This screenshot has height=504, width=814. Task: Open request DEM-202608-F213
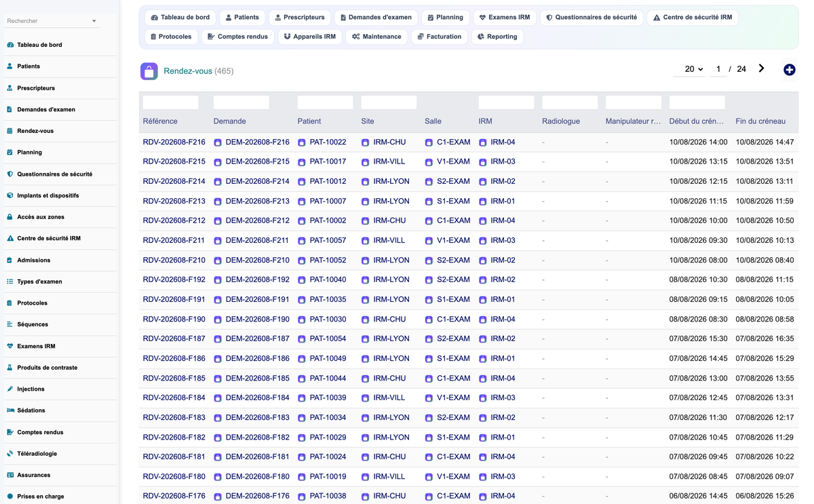pos(258,201)
